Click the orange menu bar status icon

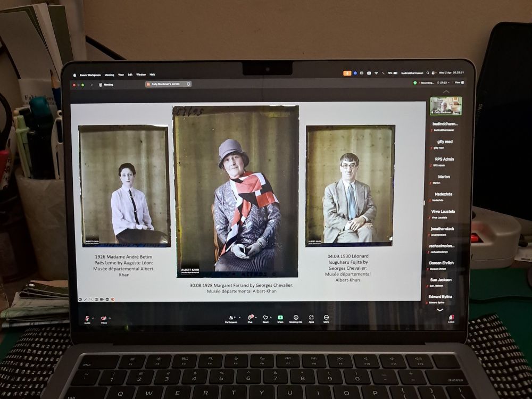point(347,73)
